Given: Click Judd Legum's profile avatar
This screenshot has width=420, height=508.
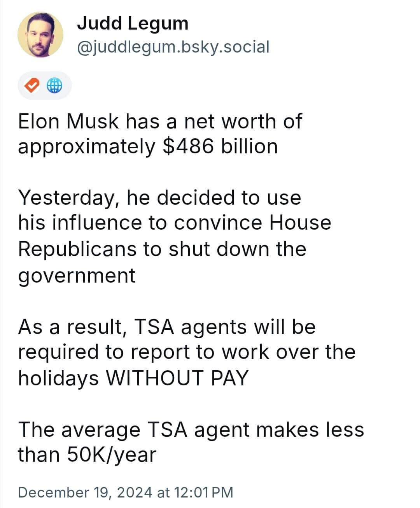Looking at the screenshot, I should pos(40,34).
